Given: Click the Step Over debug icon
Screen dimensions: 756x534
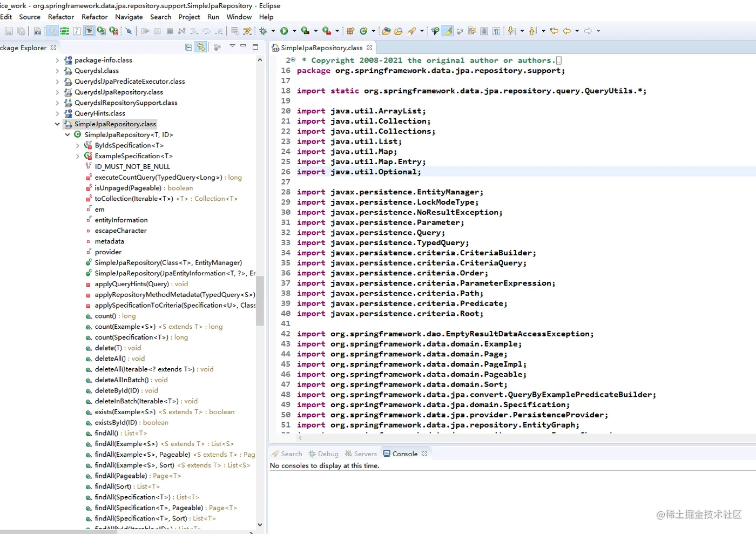Looking at the screenshot, I should click(206, 31).
